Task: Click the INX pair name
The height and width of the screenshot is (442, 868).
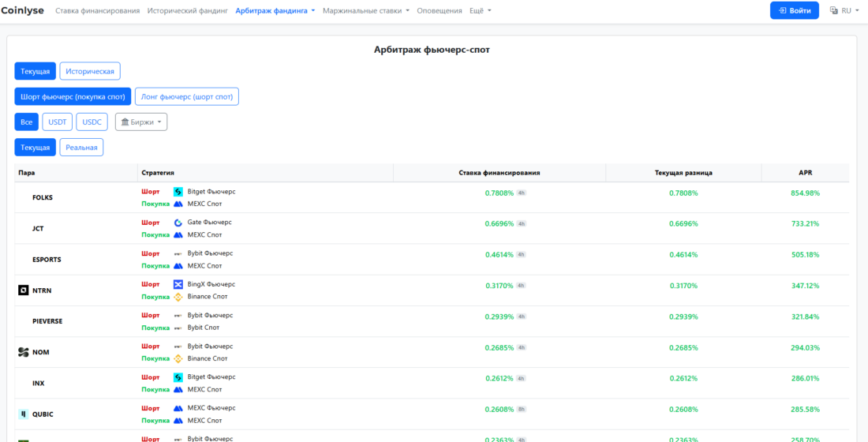Action: 39,384
